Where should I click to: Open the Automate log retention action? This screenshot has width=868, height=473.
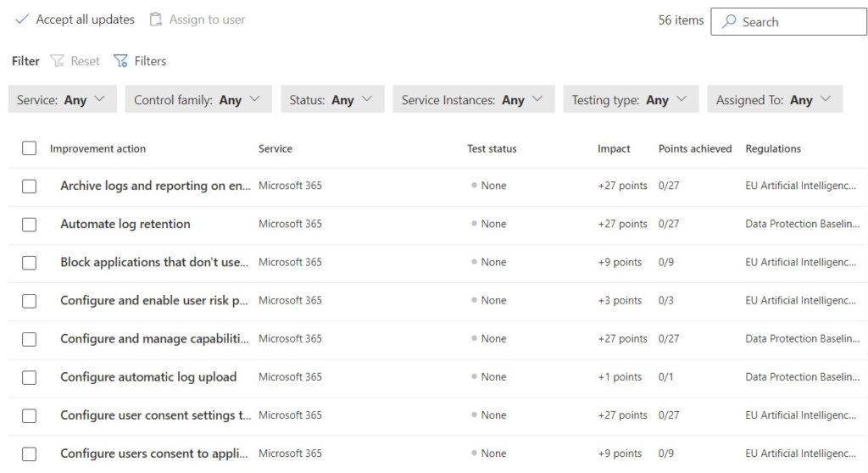[x=125, y=225]
